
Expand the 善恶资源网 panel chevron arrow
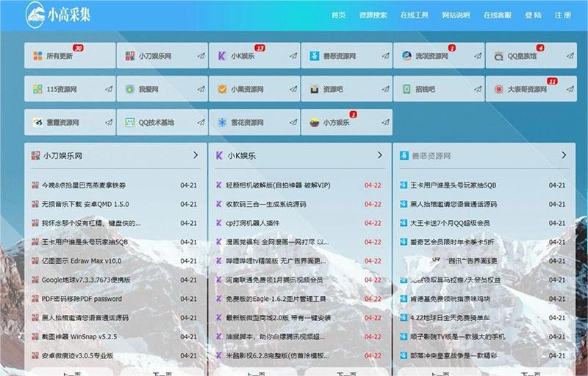coord(564,155)
